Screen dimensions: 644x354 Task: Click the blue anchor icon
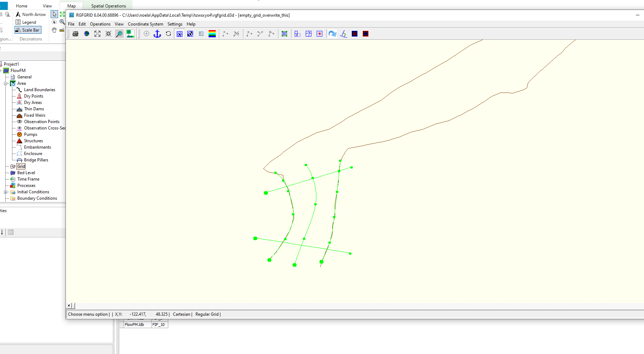pos(157,34)
